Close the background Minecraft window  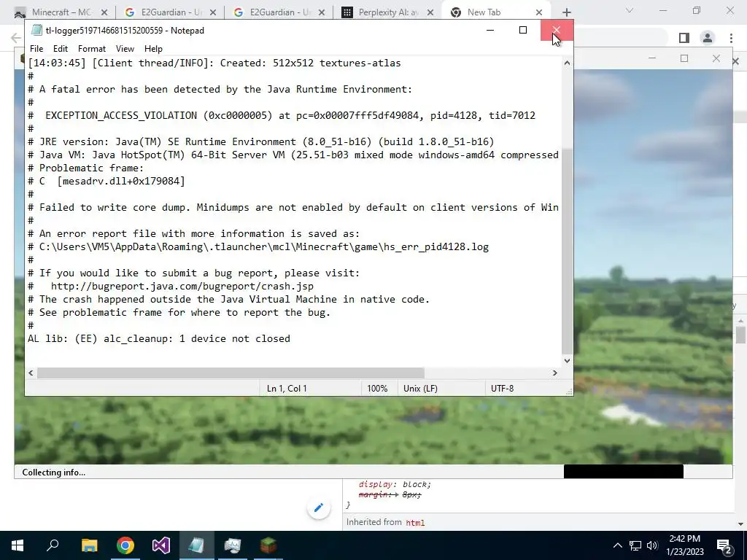pyautogui.click(x=716, y=58)
